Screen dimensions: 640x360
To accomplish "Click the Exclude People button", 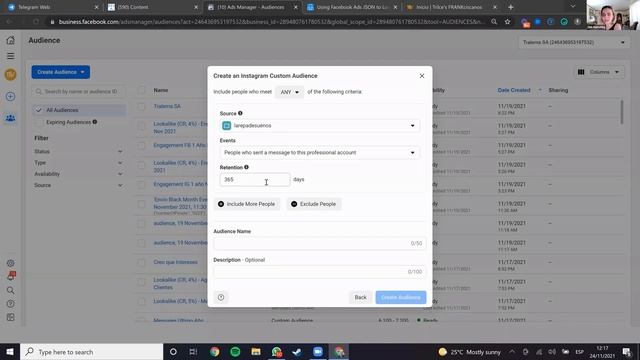I will pos(313,204).
